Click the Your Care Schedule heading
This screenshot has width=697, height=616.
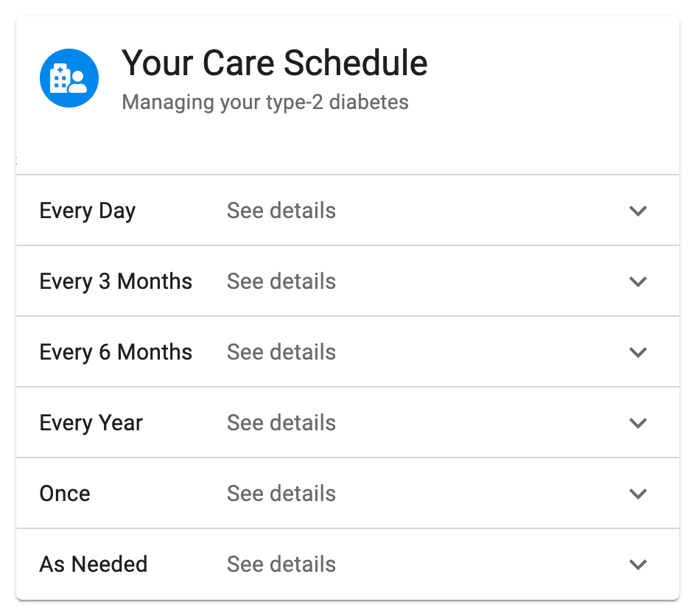tap(275, 63)
